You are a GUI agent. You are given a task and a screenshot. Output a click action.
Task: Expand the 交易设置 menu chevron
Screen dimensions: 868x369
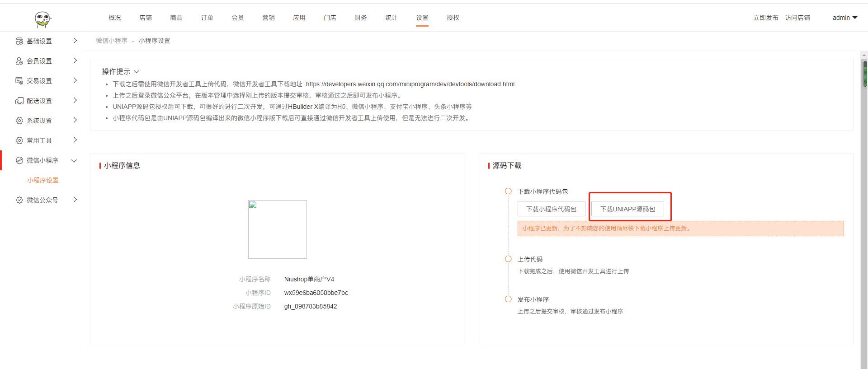[x=75, y=80]
